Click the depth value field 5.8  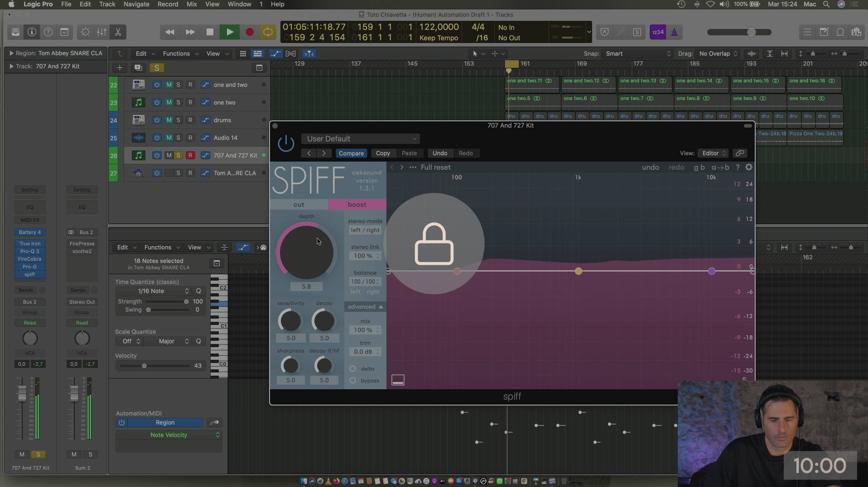click(306, 286)
